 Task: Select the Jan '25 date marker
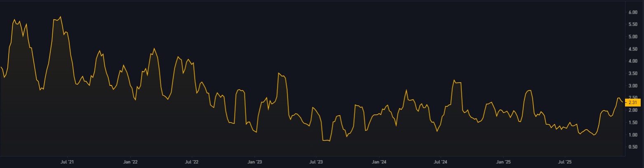click(x=504, y=162)
